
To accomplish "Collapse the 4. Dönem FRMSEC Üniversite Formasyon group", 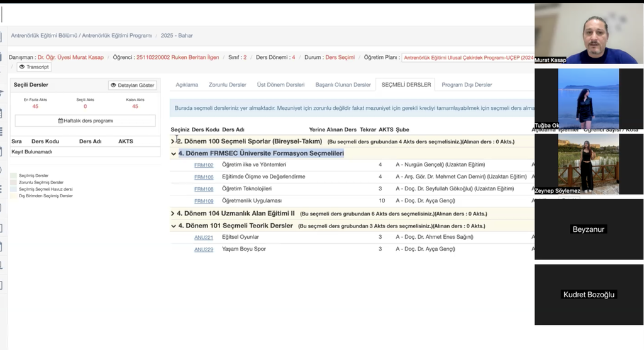I will [174, 153].
